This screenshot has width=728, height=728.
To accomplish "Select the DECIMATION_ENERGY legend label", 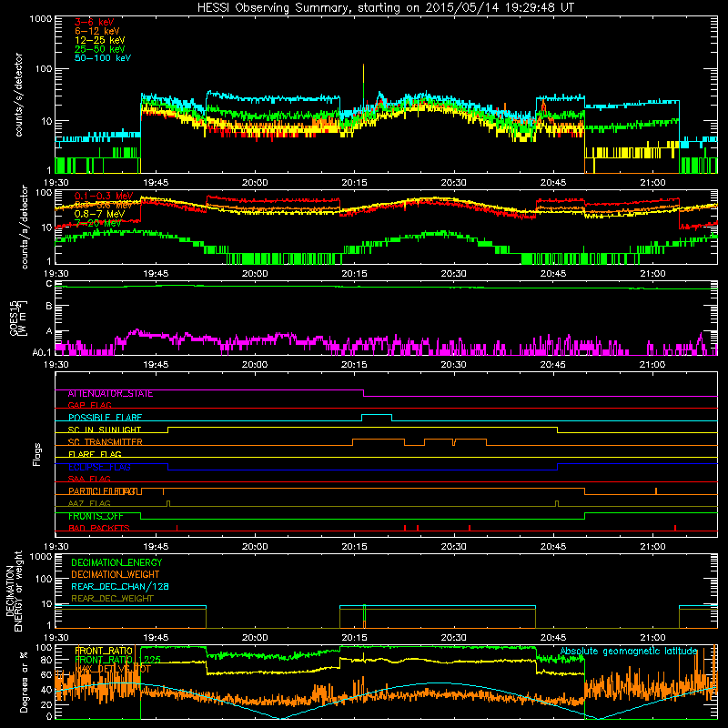I will [x=116, y=562].
